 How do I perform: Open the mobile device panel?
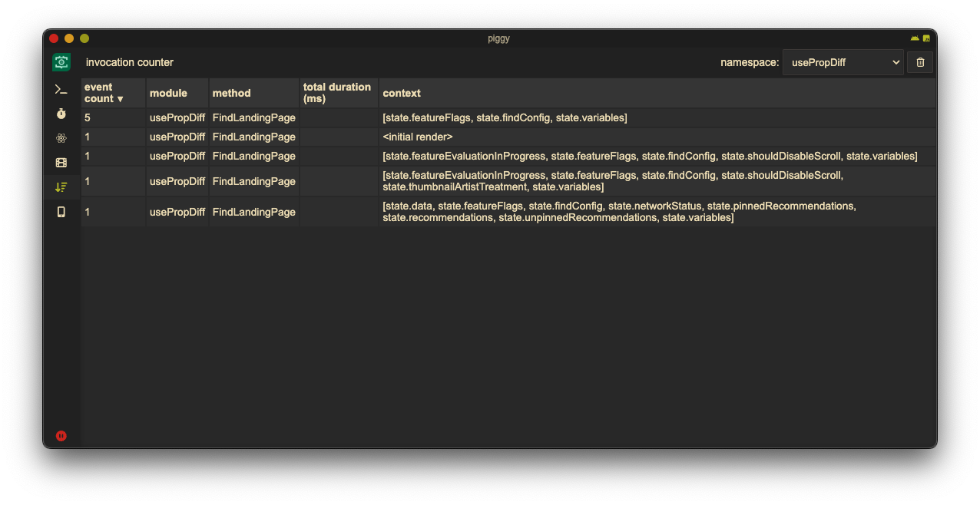tap(61, 212)
